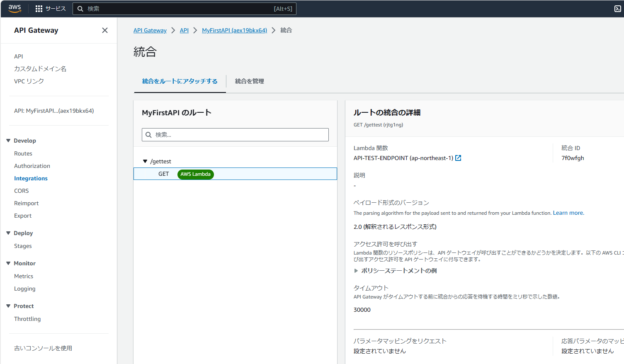
Task: Open API Gateway breadcrumb link
Action: coord(150,30)
